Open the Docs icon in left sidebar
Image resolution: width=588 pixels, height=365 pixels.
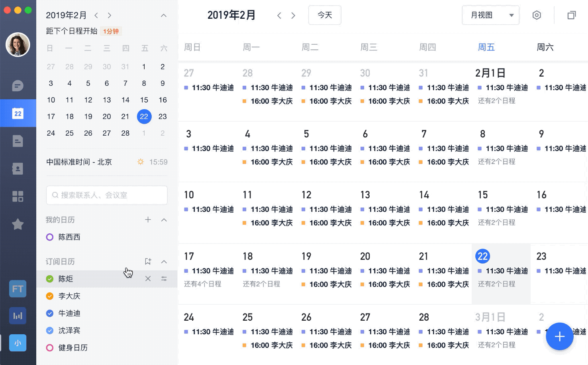pos(18,141)
